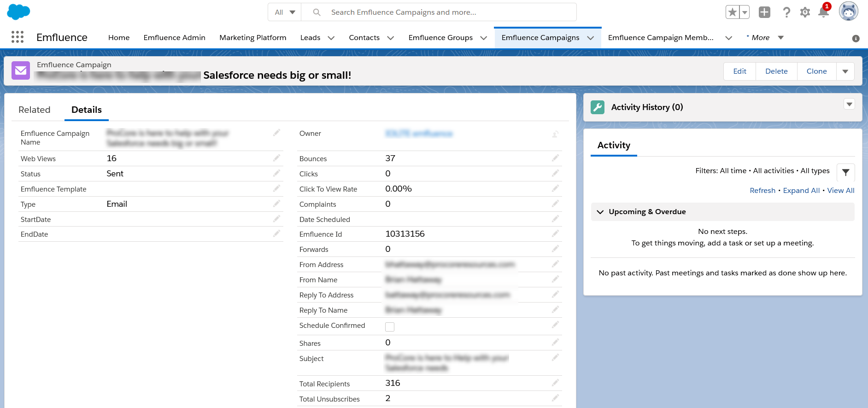Edit Emfluence Campaign Name pencil icon

[x=276, y=133]
